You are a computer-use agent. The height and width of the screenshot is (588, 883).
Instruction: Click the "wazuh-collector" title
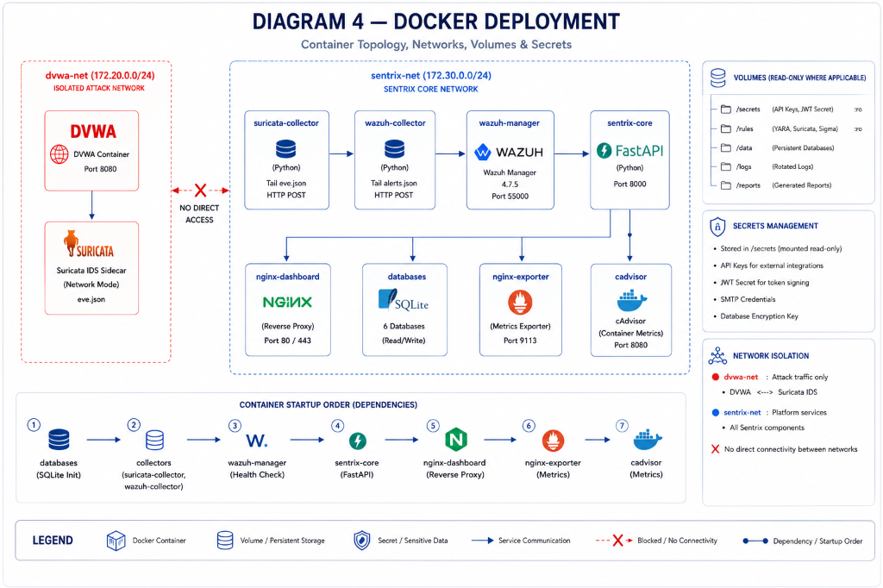395,122
